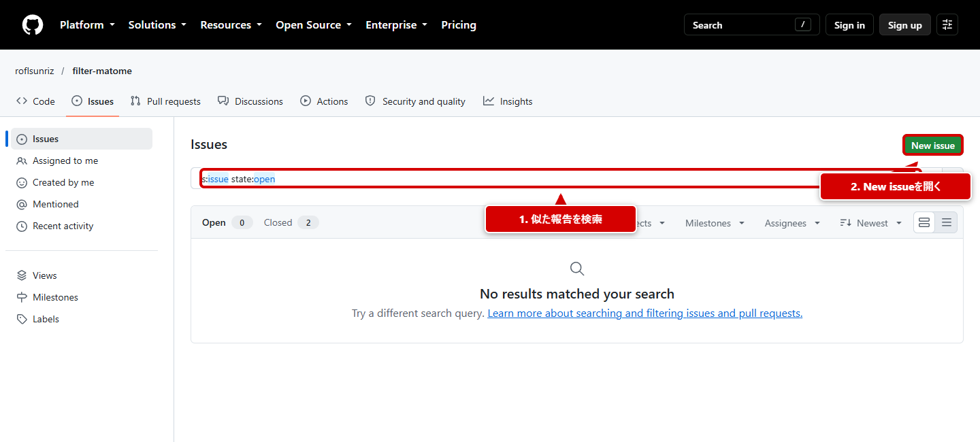Switch to the Code tab

point(35,101)
